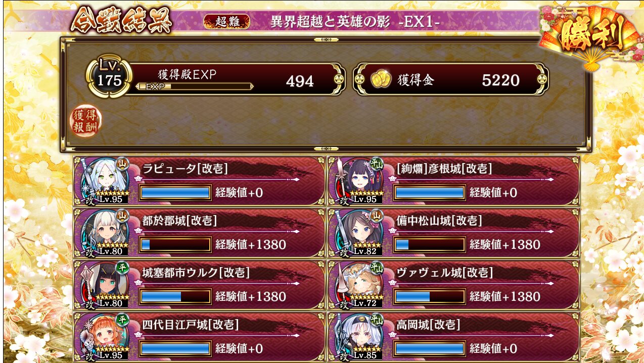The image size is (644, 363).
Task: Click the bottom handle of the rewards panel
Action: (x=326, y=149)
